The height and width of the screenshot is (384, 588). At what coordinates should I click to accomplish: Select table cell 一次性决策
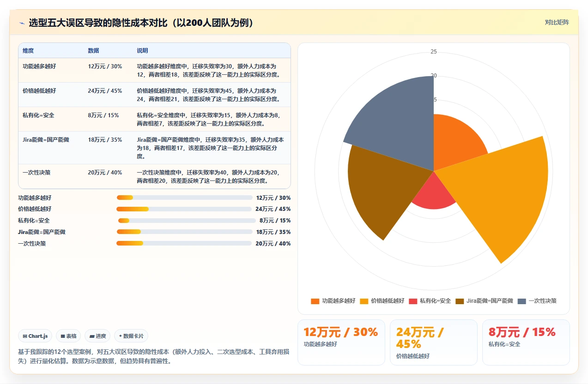pos(36,173)
